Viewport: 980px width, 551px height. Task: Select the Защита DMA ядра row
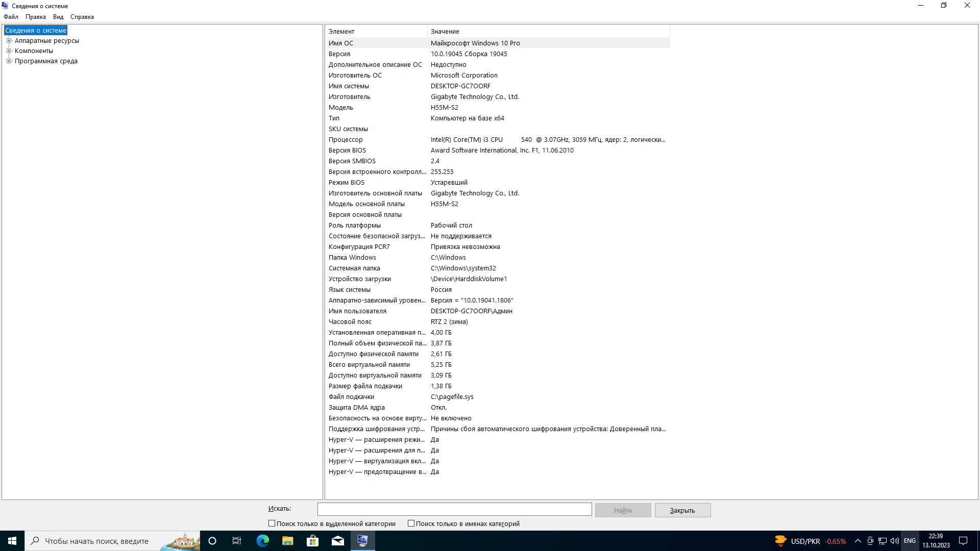tap(498, 408)
